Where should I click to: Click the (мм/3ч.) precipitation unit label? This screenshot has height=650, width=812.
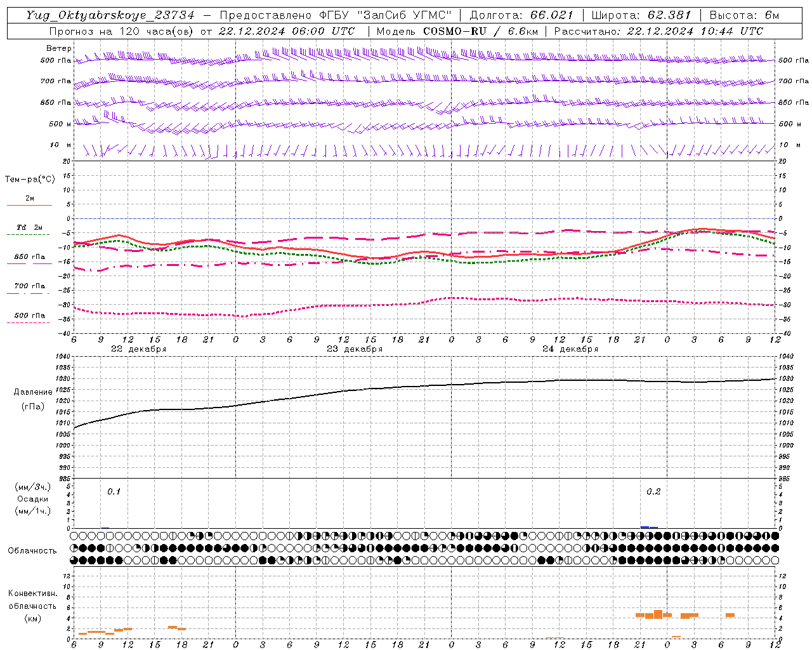[x=33, y=487]
